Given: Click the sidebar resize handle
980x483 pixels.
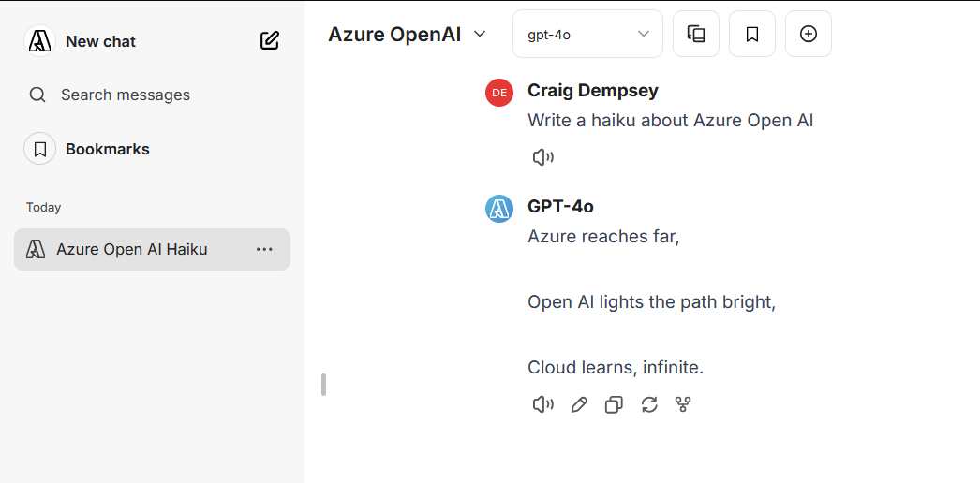Looking at the screenshot, I should [x=323, y=385].
